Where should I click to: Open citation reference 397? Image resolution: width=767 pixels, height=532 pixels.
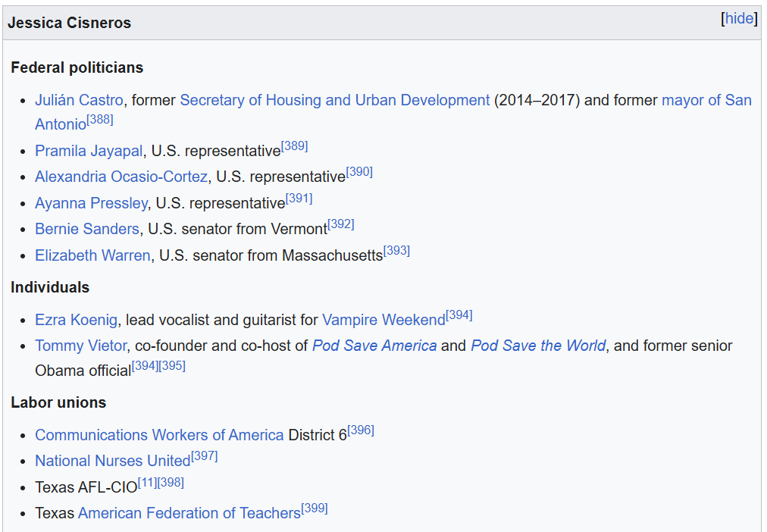coord(205,457)
